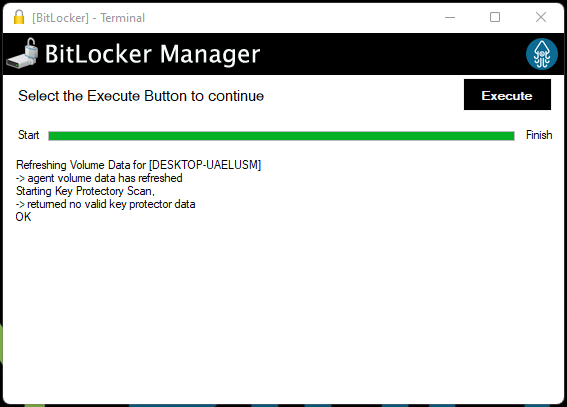
Task: Click 'returned no valid key protector data' line
Action: point(106,204)
